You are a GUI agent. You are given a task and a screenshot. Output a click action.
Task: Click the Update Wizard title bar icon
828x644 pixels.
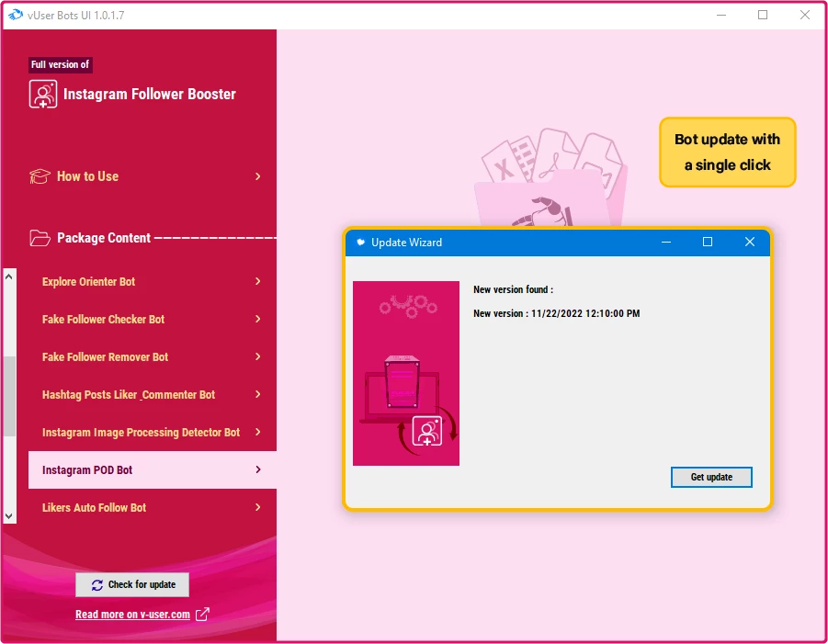(x=360, y=243)
